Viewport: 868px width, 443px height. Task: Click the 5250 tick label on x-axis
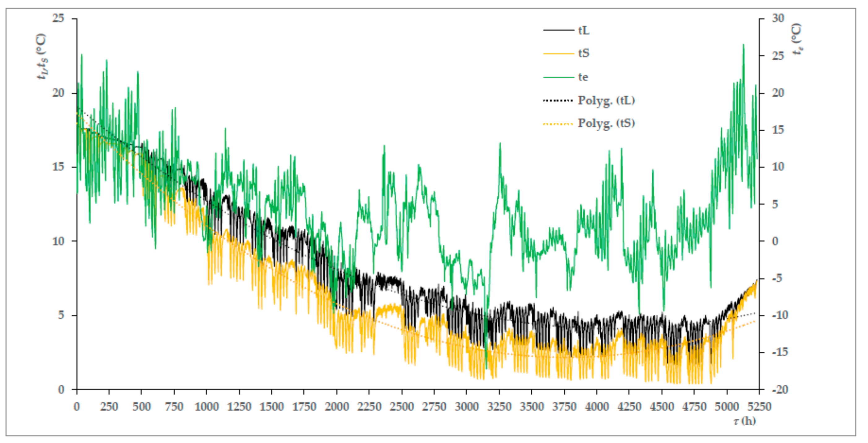tap(759, 407)
